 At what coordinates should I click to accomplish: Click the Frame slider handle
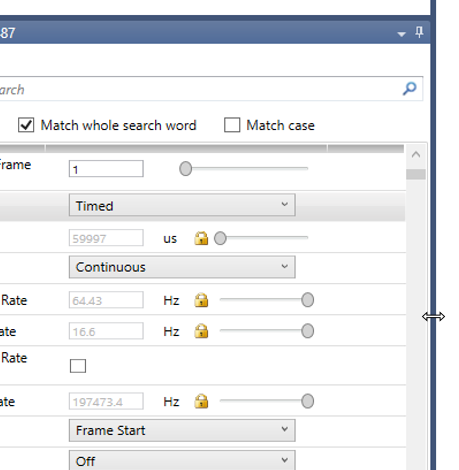tap(185, 169)
